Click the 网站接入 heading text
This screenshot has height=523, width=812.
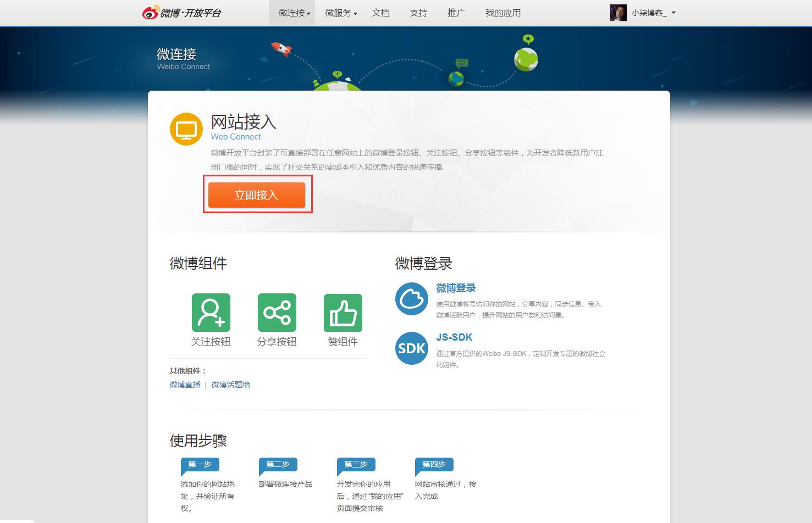pos(244,121)
